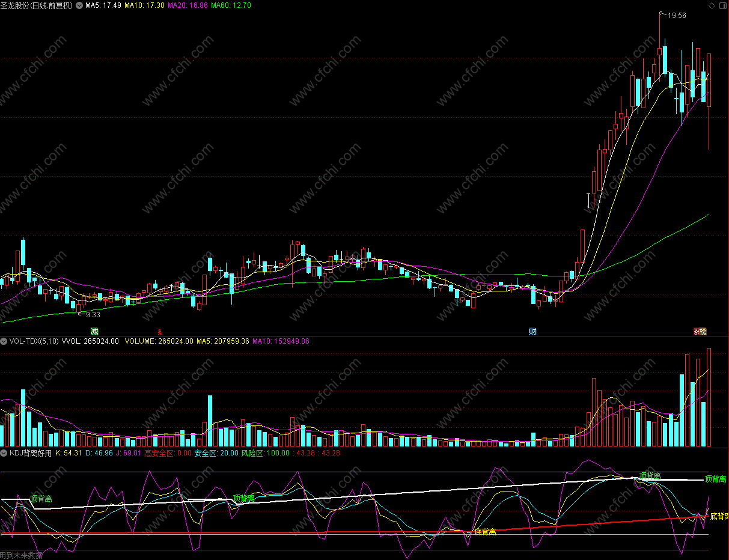Open the main chart indicator dropdown arrow
Screen dimensions: 729x560
(x=79, y=5)
